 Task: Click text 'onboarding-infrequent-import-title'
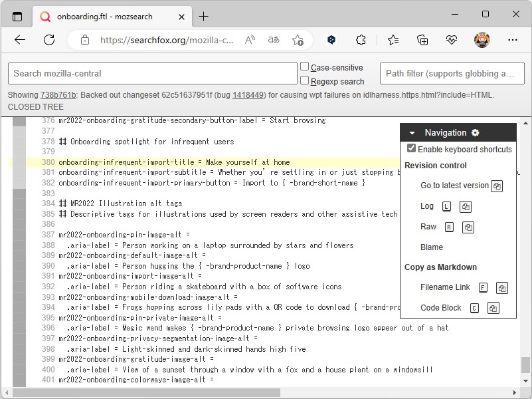coord(127,162)
